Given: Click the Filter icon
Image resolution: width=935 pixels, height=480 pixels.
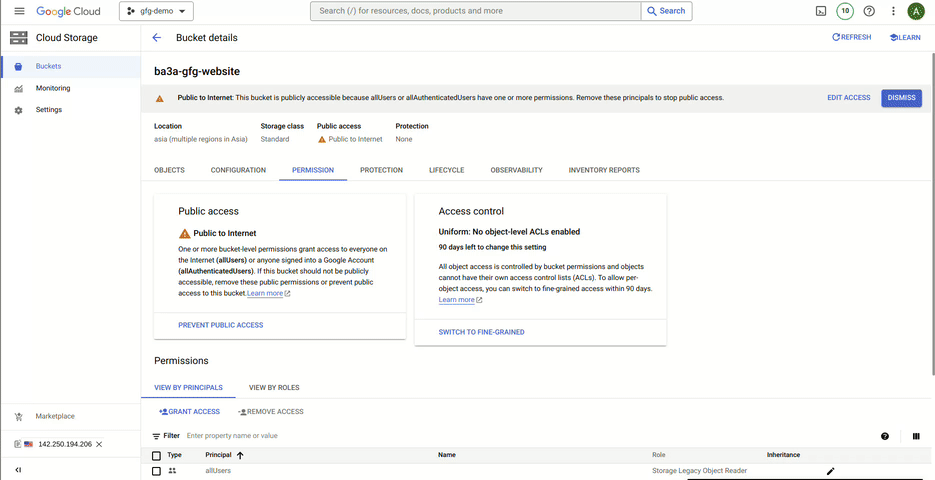Looking at the screenshot, I should pyautogui.click(x=157, y=436).
